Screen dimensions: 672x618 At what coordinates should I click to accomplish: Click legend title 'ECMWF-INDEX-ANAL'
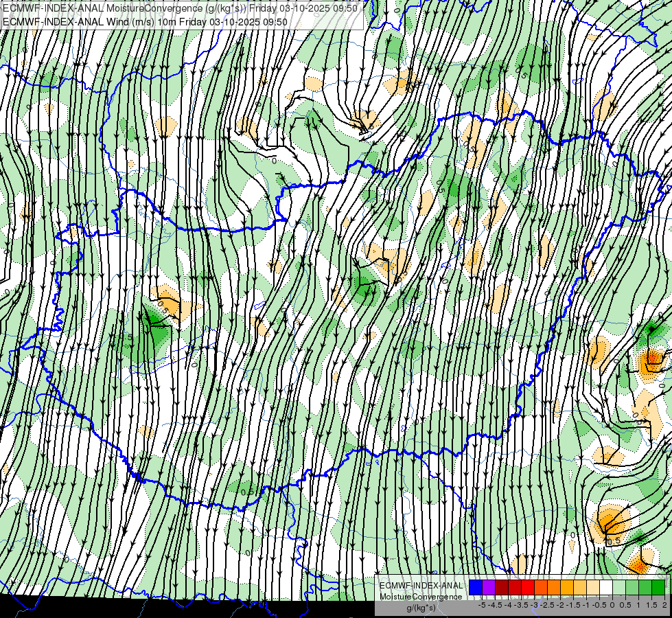coord(421,586)
